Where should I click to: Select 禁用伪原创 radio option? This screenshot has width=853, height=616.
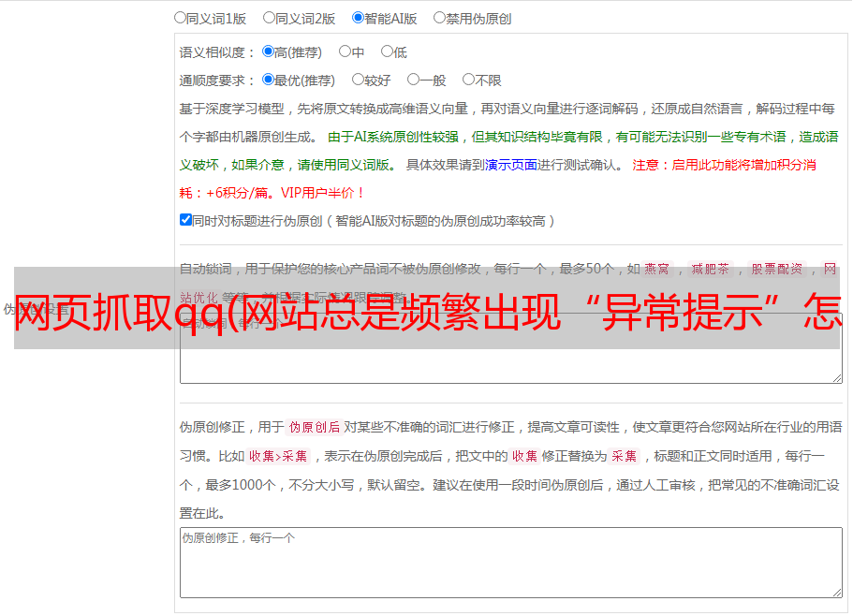(439, 18)
